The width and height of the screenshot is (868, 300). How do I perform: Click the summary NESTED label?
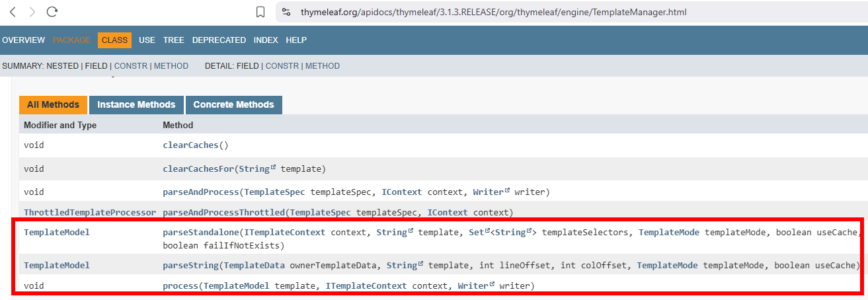pos(62,66)
